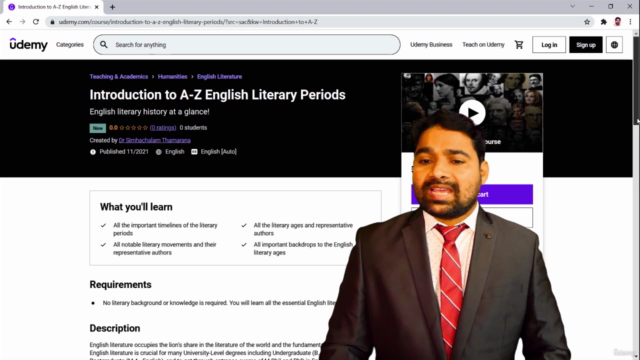Click the New badge
640x360 pixels.
pyautogui.click(x=98, y=128)
